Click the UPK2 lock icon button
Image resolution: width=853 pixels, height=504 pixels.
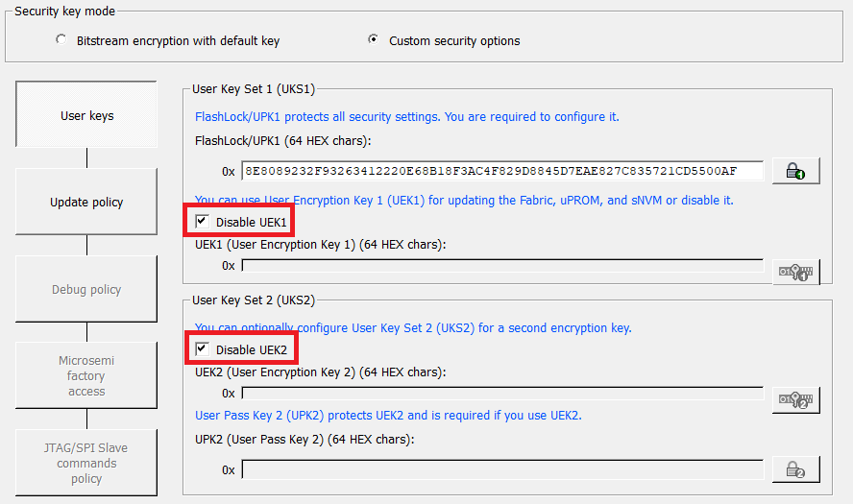point(796,469)
